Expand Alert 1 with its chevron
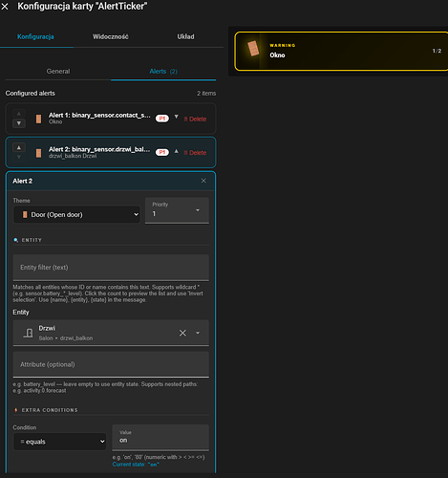 (x=177, y=117)
